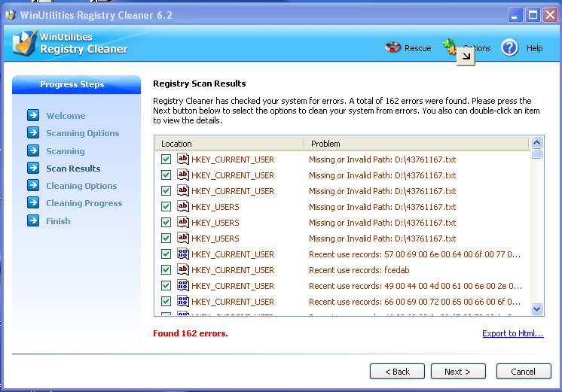The width and height of the screenshot is (562, 392).
Task: Uncheck the first HKEY_CURRENT_USER row checkbox
Action: click(166, 159)
